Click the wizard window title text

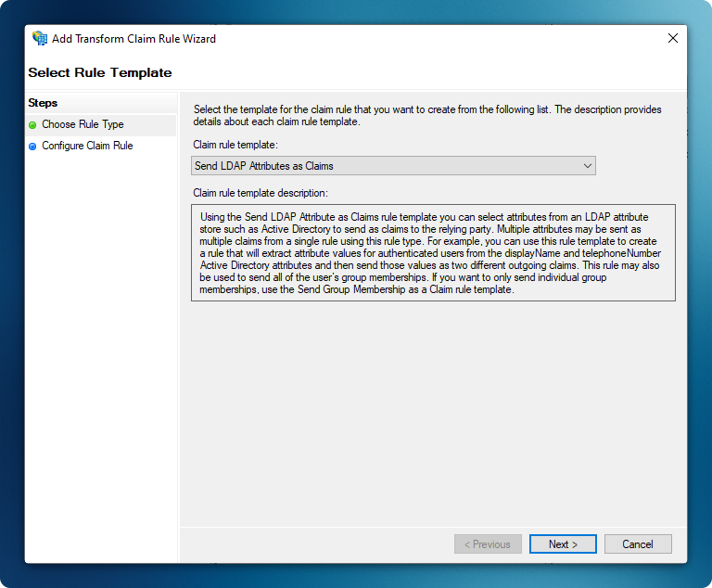coord(133,39)
